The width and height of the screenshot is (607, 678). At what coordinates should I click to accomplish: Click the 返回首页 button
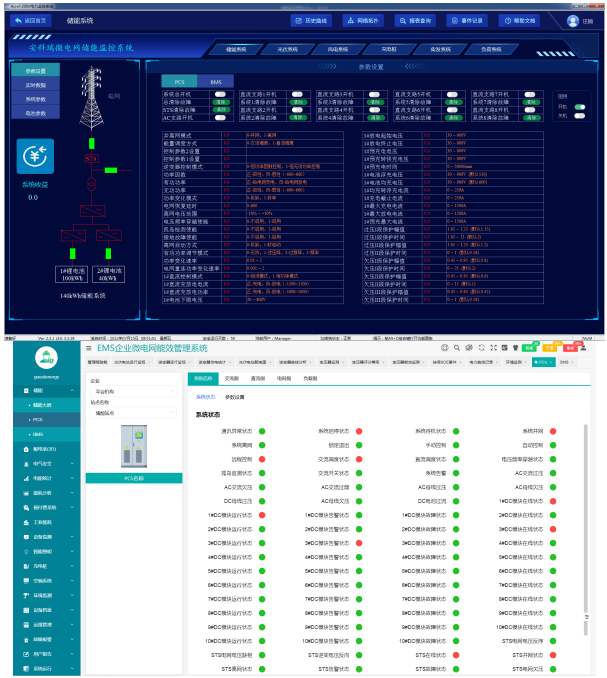pyautogui.click(x=31, y=20)
